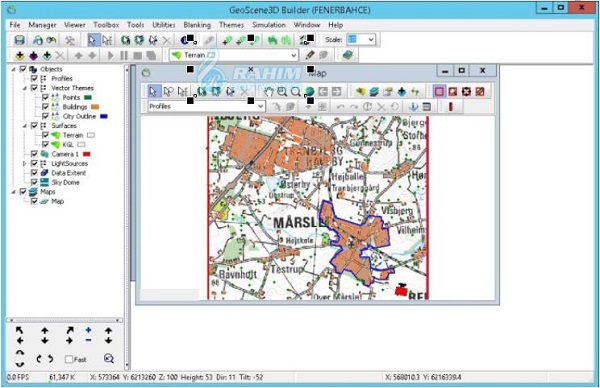This screenshot has height=388, width=600.
Task: Open the Utilities menu
Action: tap(164, 25)
